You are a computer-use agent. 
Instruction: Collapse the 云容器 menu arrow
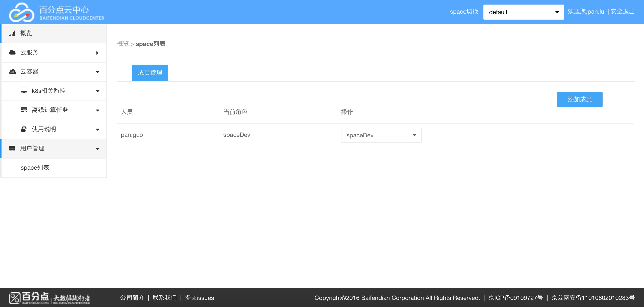[x=97, y=72]
